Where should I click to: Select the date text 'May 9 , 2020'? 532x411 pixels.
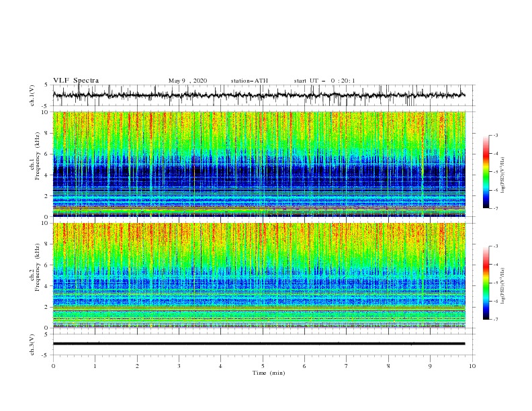pyautogui.click(x=187, y=81)
